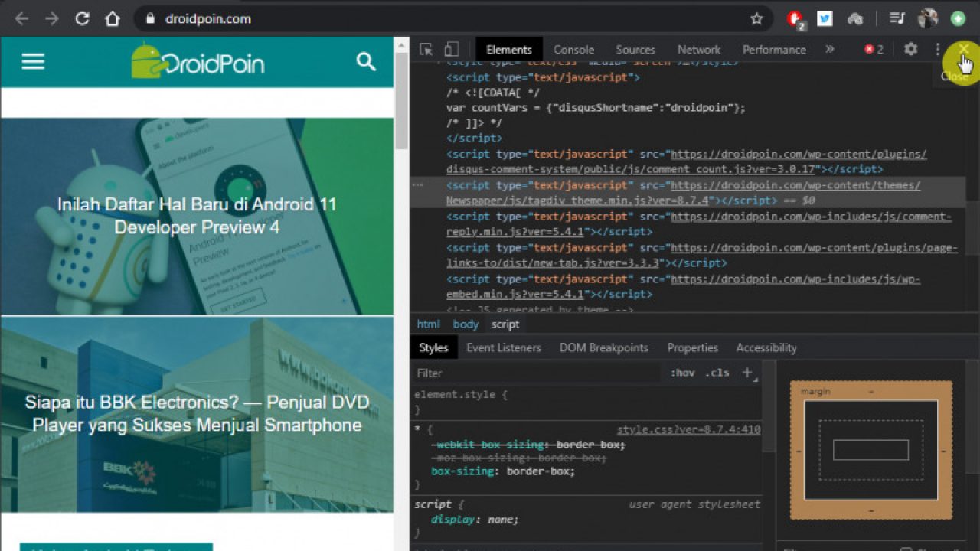980x551 pixels.
Task: Switch to the Performance tab
Action: click(x=774, y=49)
